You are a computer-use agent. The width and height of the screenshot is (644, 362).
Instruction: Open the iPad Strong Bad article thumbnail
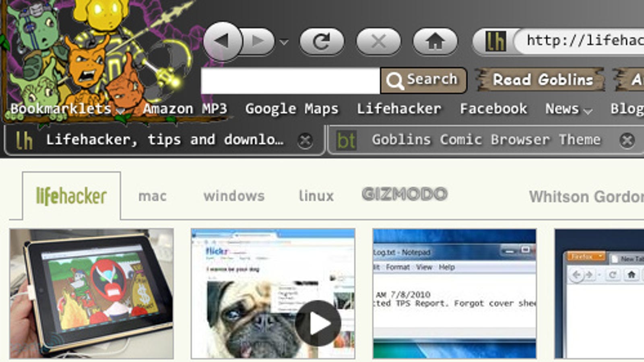[x=92, y=294]
